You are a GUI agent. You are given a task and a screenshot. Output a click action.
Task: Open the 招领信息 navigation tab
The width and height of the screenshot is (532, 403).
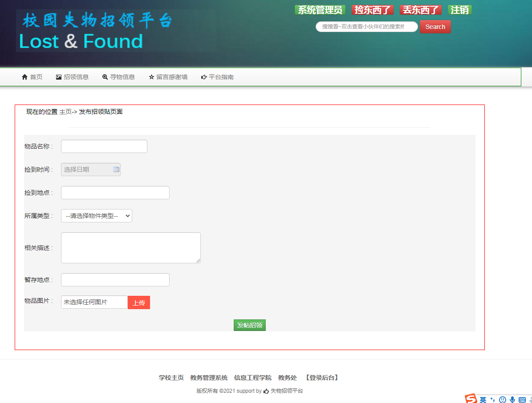(x=72, y=77)
